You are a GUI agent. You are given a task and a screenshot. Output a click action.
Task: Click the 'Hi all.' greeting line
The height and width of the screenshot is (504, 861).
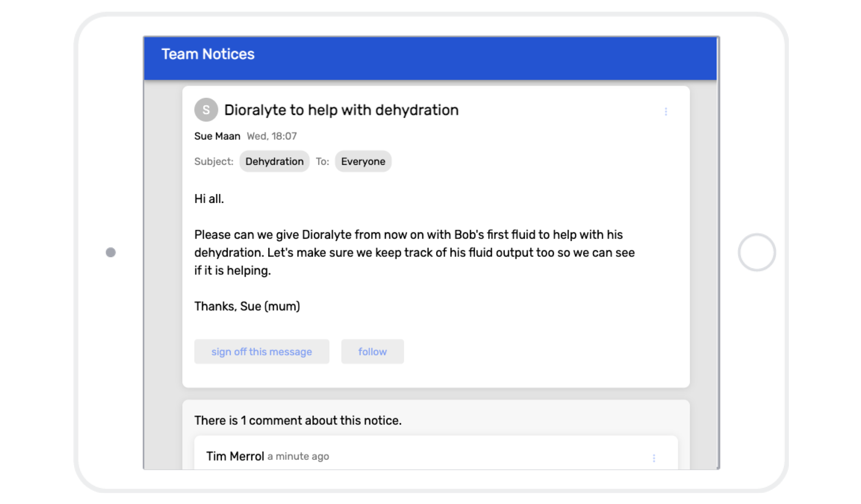point(209,199)
